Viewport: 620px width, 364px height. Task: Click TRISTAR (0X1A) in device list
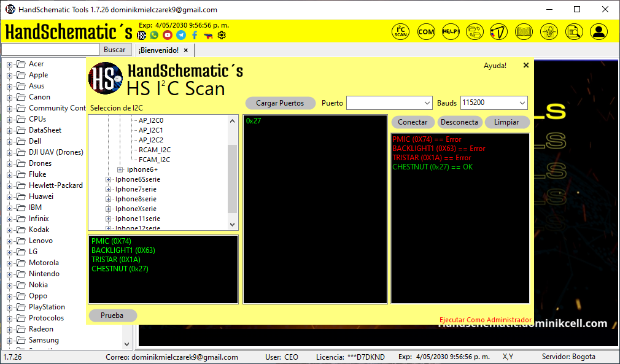point(116,260)
